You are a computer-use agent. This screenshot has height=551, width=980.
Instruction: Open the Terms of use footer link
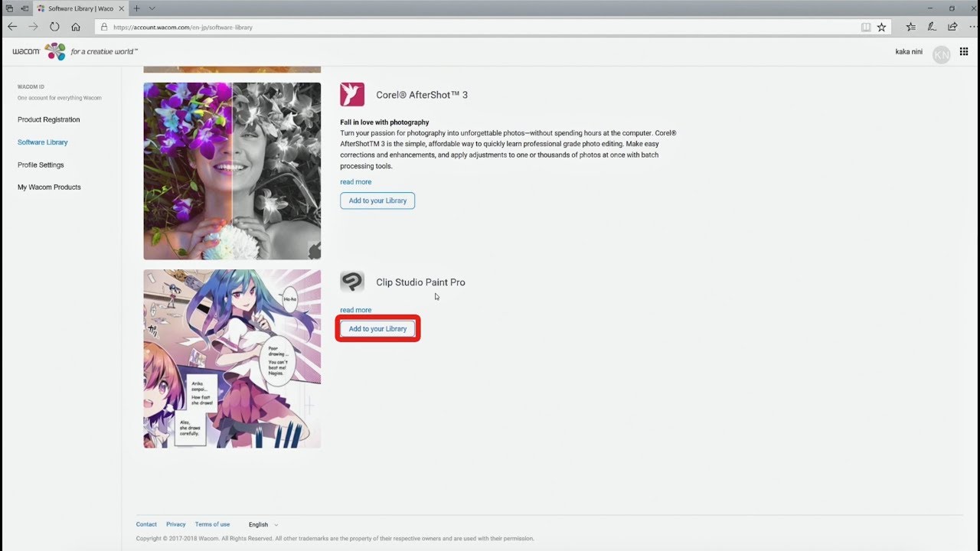click(212, 524)
